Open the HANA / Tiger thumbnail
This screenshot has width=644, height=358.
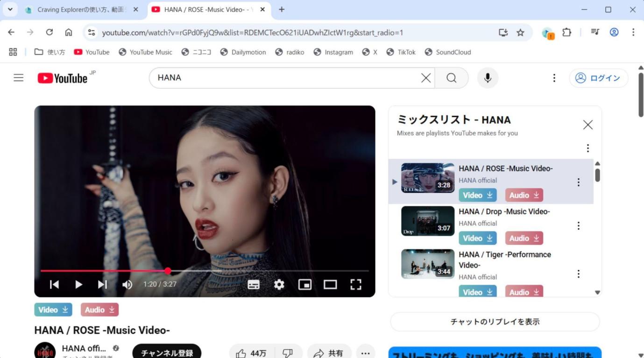(428, 264)
